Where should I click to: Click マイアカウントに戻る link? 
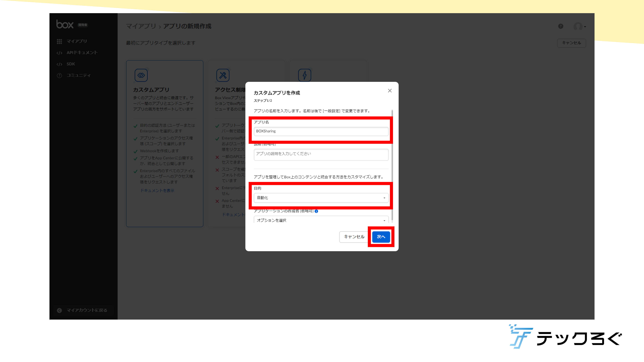click(87, 310)
